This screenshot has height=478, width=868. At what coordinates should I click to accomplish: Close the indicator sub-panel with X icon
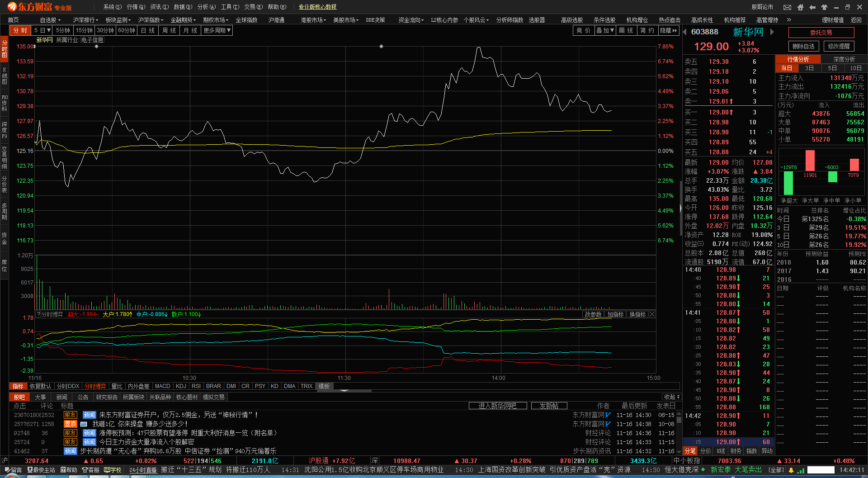tap(652, 314)
